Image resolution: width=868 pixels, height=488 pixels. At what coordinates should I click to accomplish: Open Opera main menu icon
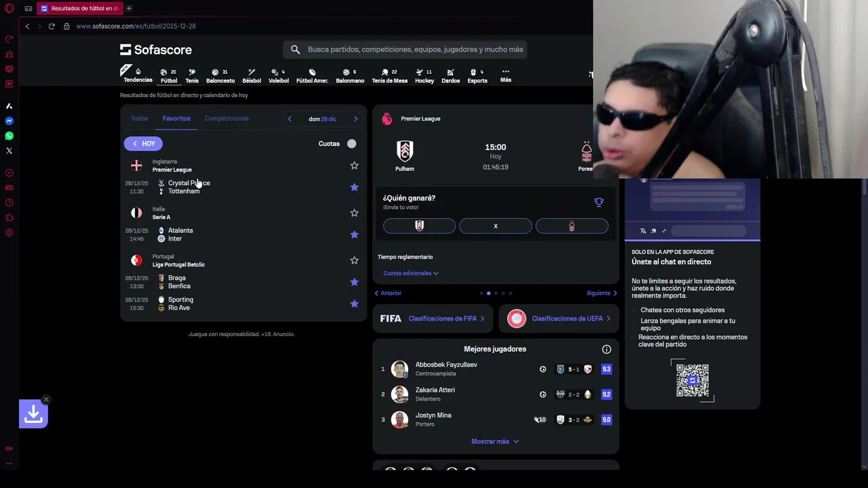tap(9, 9)
